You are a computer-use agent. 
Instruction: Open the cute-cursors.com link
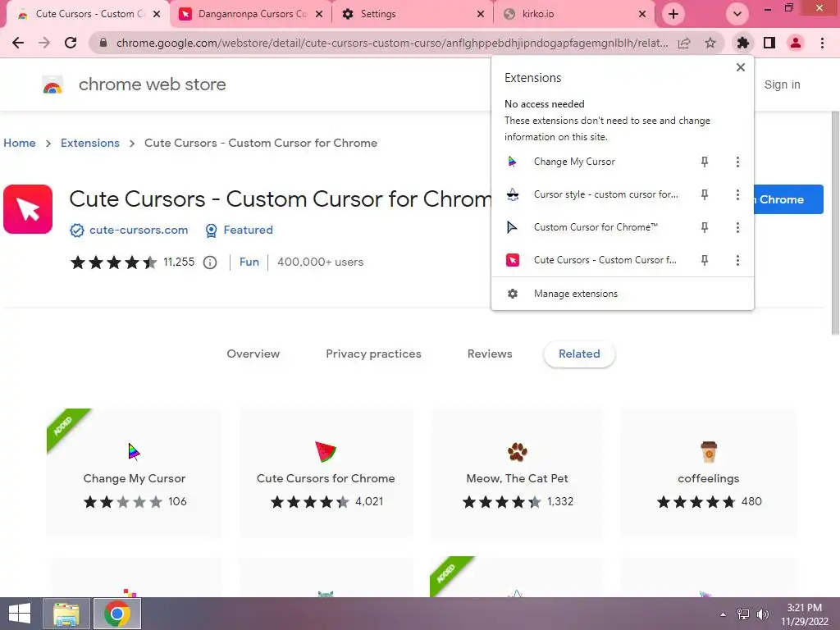(x=139, y=231)
